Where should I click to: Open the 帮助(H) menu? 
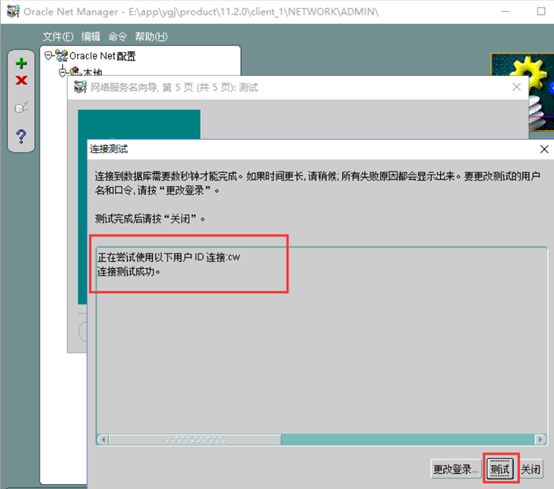pyautogui.click(x=151, y=36)
